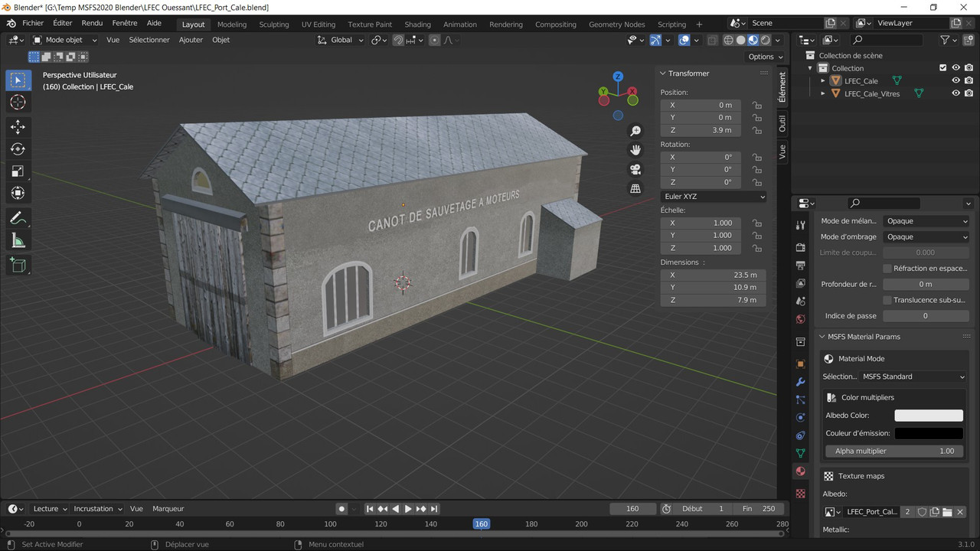Toggle viewport overlays

point(684,40)
